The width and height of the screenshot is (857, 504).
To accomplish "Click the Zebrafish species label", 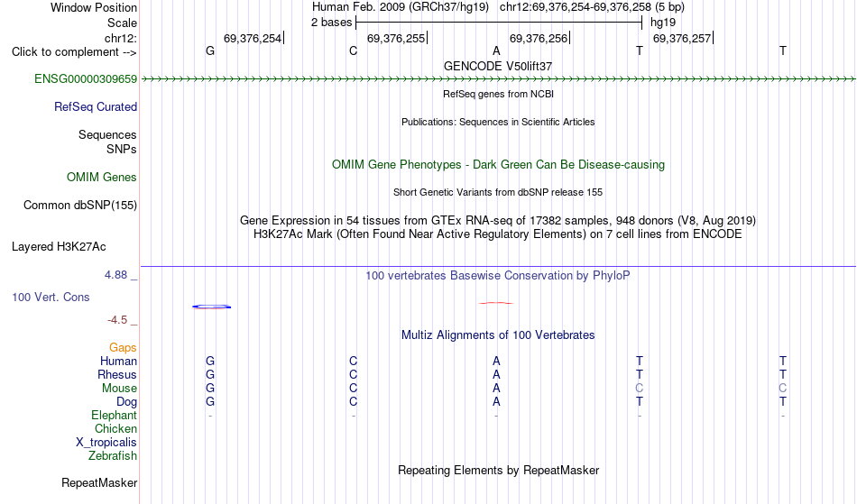I will click(x=113, y=456).
